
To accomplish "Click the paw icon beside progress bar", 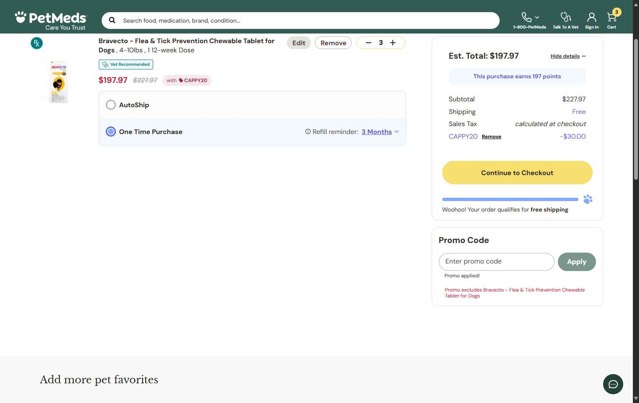I will 588,199.
